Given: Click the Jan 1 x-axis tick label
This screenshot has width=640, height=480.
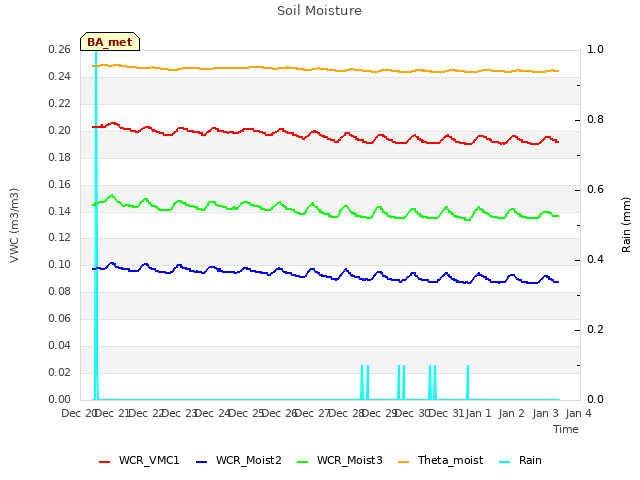Looking at the screenshot, I should point(478,413).
